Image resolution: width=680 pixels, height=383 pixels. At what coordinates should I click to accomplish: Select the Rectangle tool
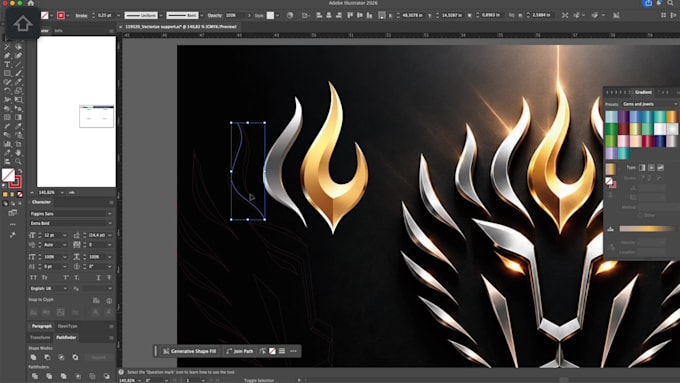tap(7, 73)
